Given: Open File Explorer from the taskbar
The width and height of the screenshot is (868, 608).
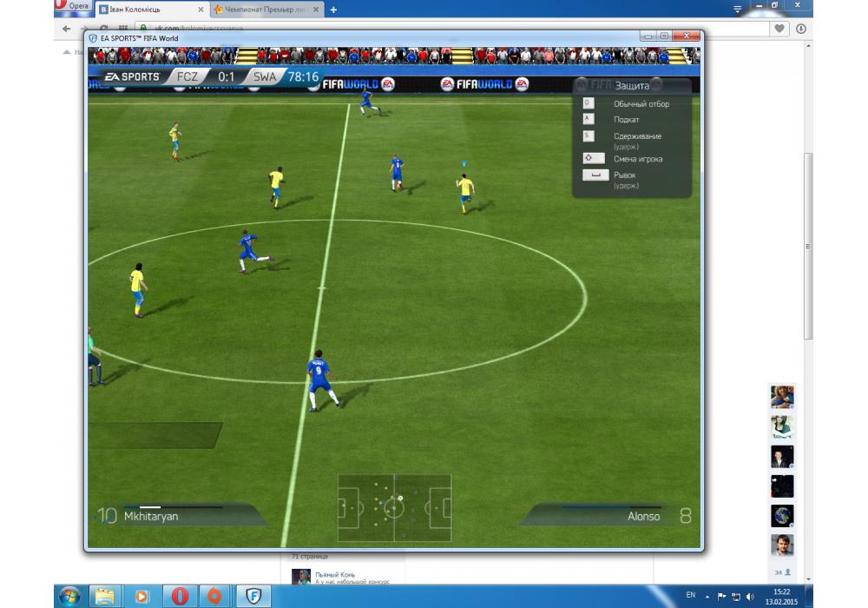Looking at the screenshot, I should pyautogui.click(x=105, y=597).
